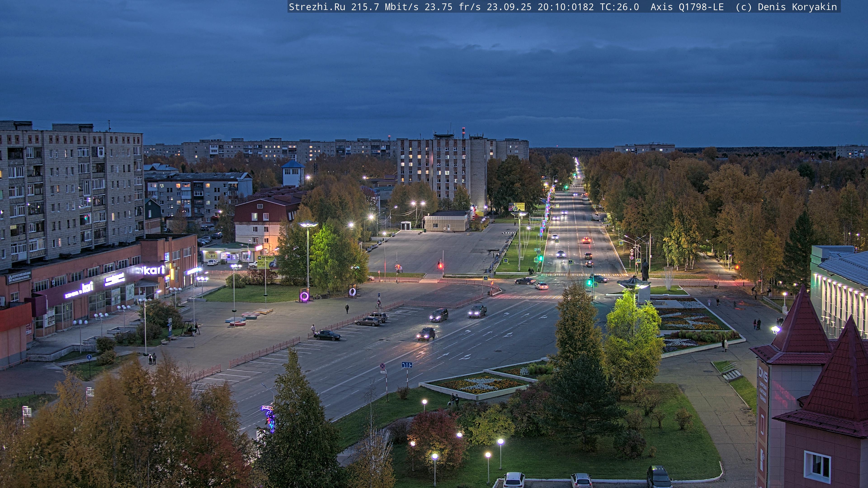Click the round no-stopping road sign
The height and width of the screenshot is (488, 868).
(382, 366)
